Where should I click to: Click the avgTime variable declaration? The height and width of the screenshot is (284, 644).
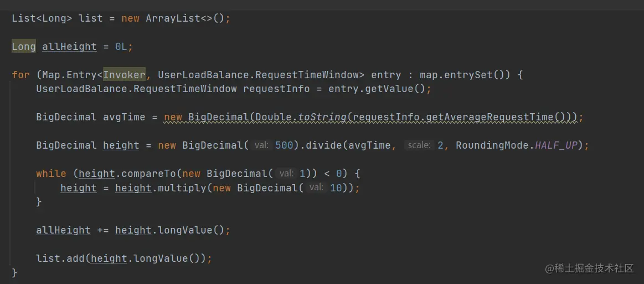(x=124, y=117)
